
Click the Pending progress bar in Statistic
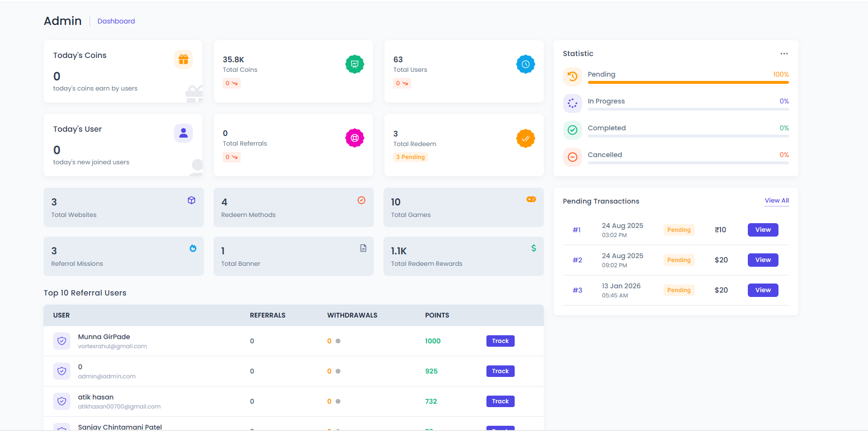688,82
